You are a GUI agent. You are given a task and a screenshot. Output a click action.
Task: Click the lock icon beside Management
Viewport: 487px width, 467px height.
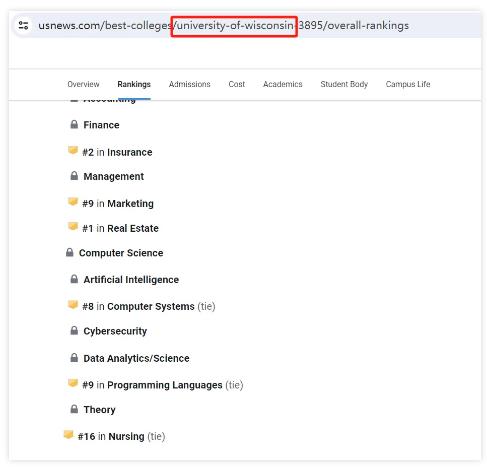point(74,176)
